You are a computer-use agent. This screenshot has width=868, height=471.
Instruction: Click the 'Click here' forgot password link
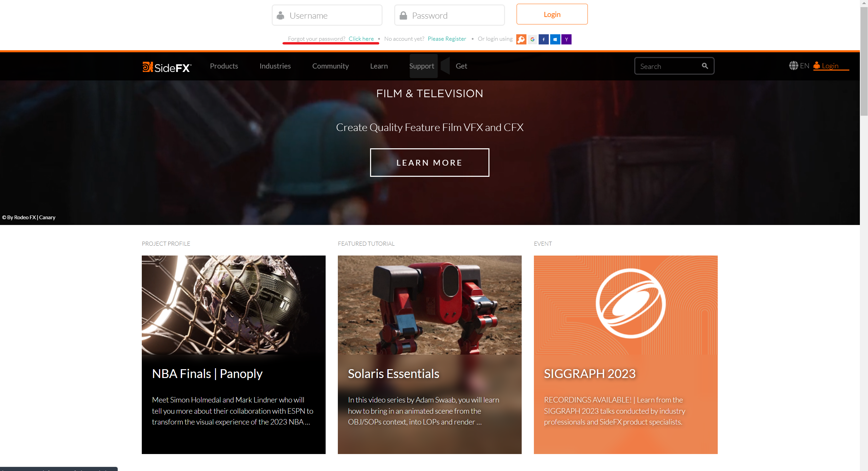click(361, 39)
